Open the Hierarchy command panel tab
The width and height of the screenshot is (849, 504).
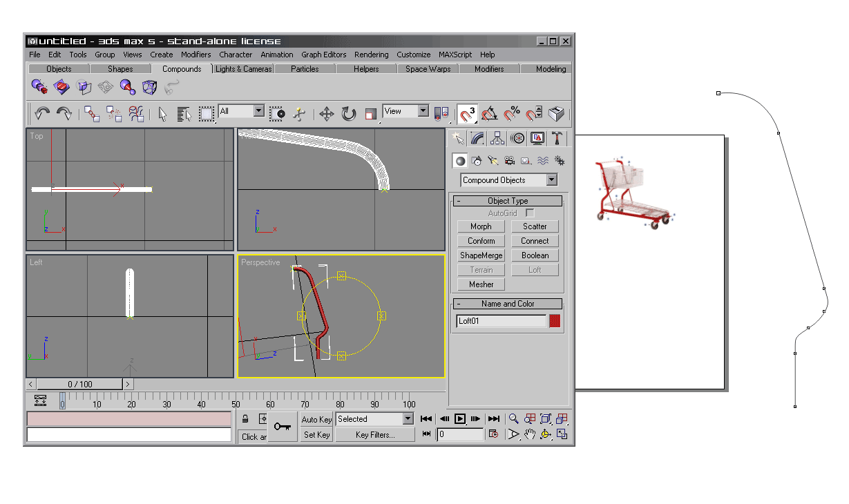coord(497,138)
